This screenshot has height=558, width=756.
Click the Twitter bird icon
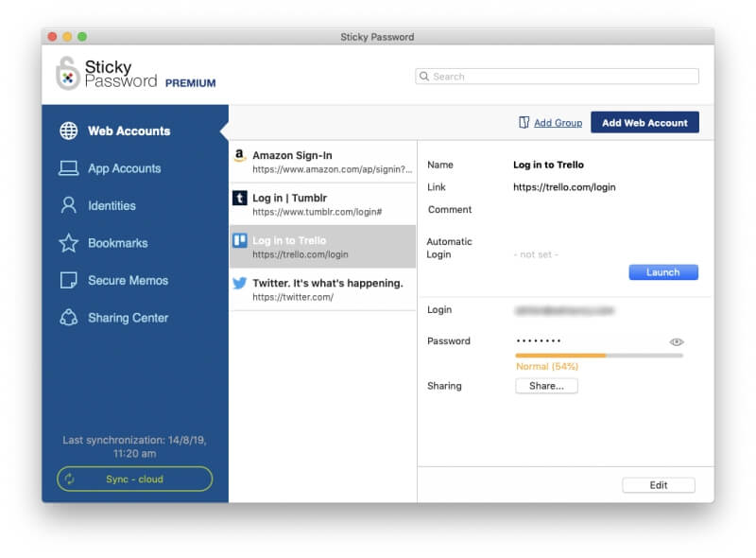[240, 283]
